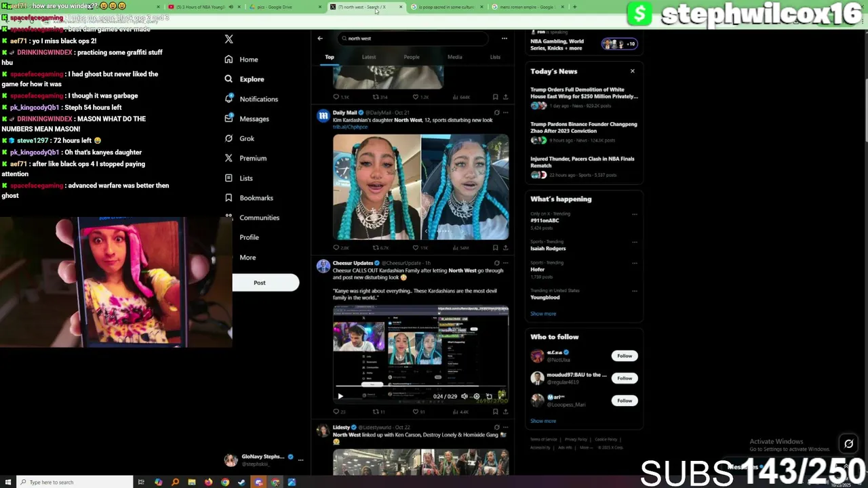Open Grok actions on the Daily Mail post
The image size is (868, 488).
(x=496, y=113)
